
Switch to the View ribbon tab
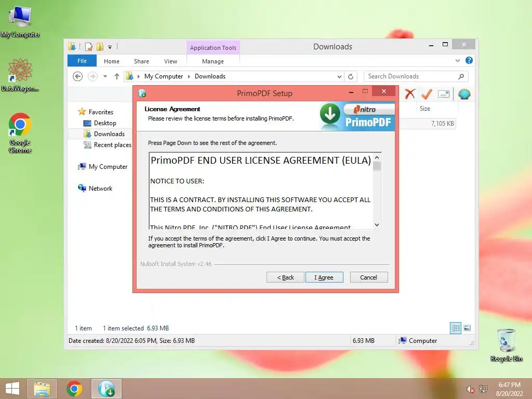click(x=170, y=61)
